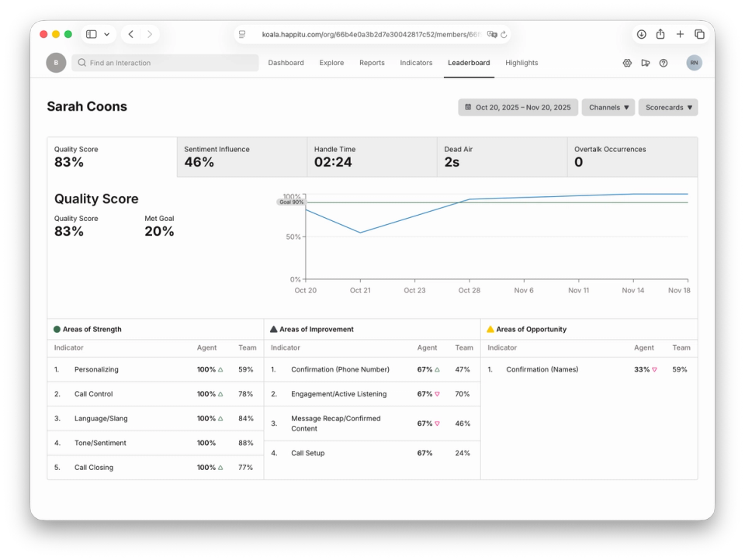Click the Safari share icon
The width and height of the screenshot is (745, 560).
[x=660, y=34]
